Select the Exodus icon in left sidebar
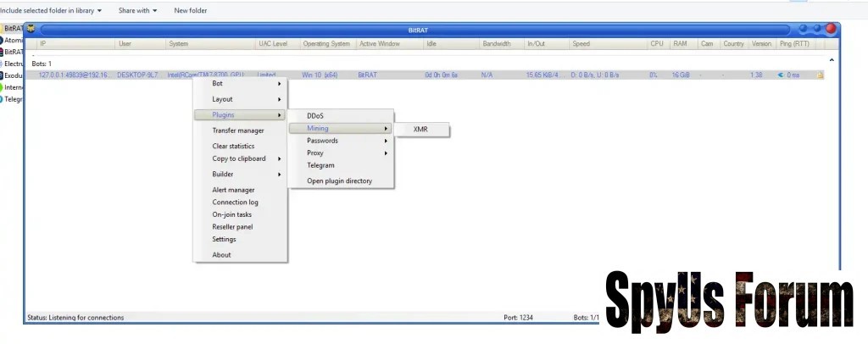 3,75
